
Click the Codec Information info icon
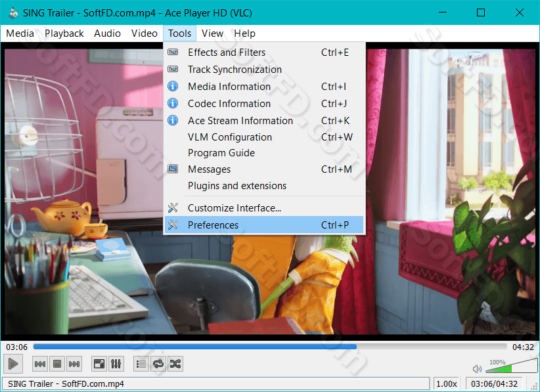pyautogui.click(x=173, y=103)
